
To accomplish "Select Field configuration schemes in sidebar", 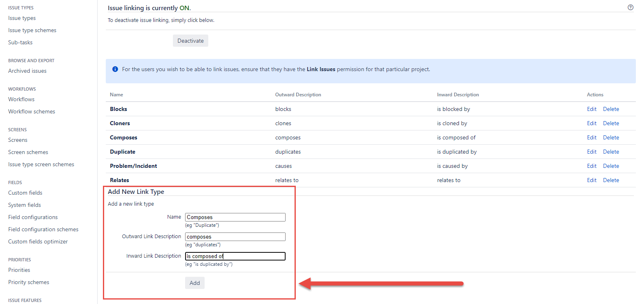I will (x=43, y=229).
